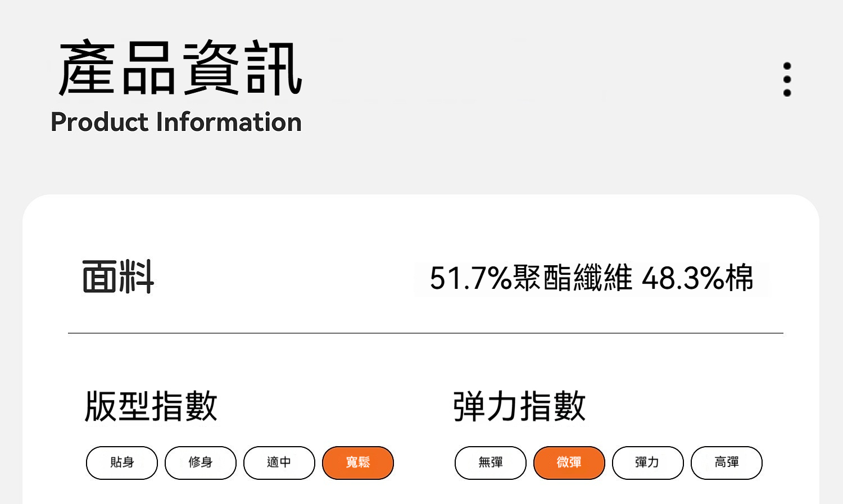Select the 貼身 fit option
Image resolution: width=843 pixels, height=504 pixels.
[122, 462]
